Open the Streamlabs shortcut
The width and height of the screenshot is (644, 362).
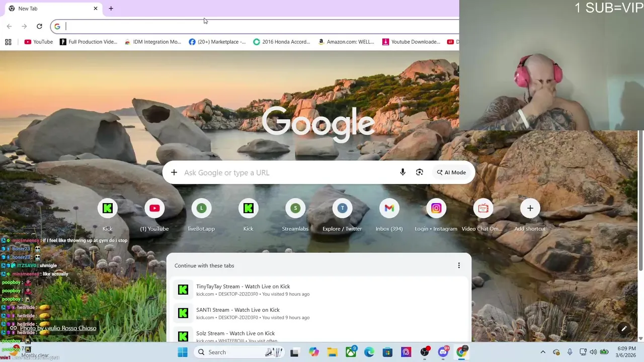[x=295, y=215]
